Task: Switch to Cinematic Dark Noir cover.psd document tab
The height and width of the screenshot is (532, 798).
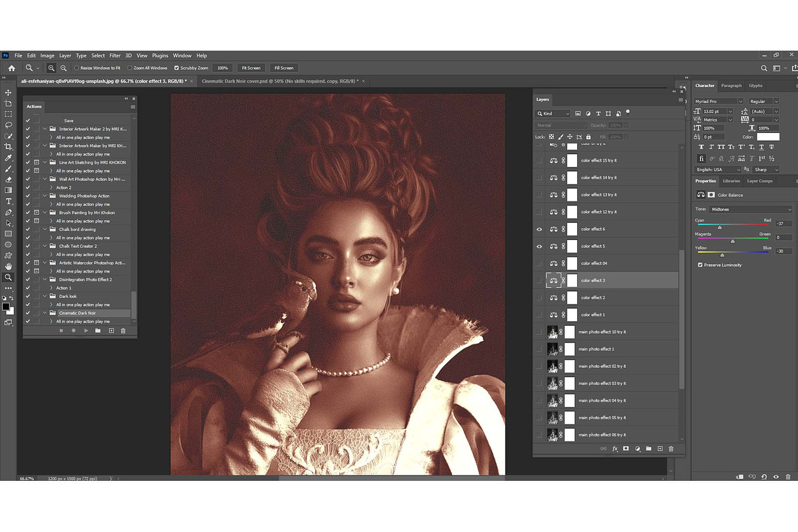Action: click(279, 81)
